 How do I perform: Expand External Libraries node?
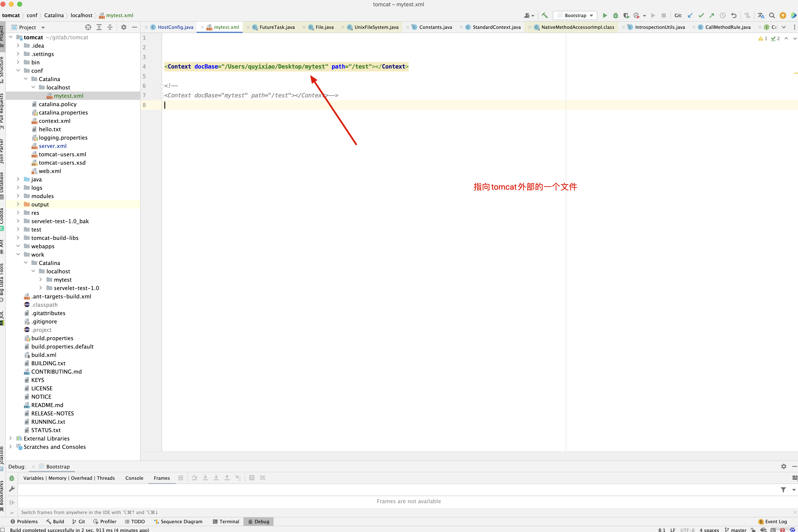click(x=10, y=438)
